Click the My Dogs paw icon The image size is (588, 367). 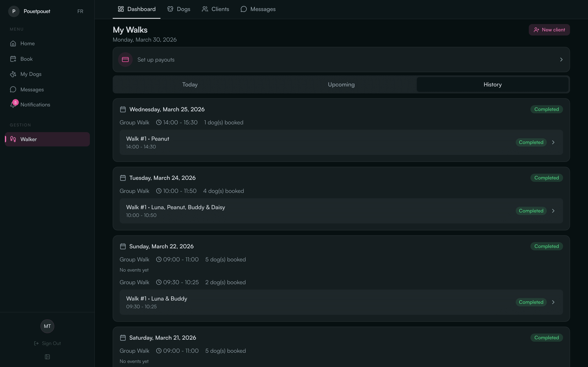pos(13,74)
